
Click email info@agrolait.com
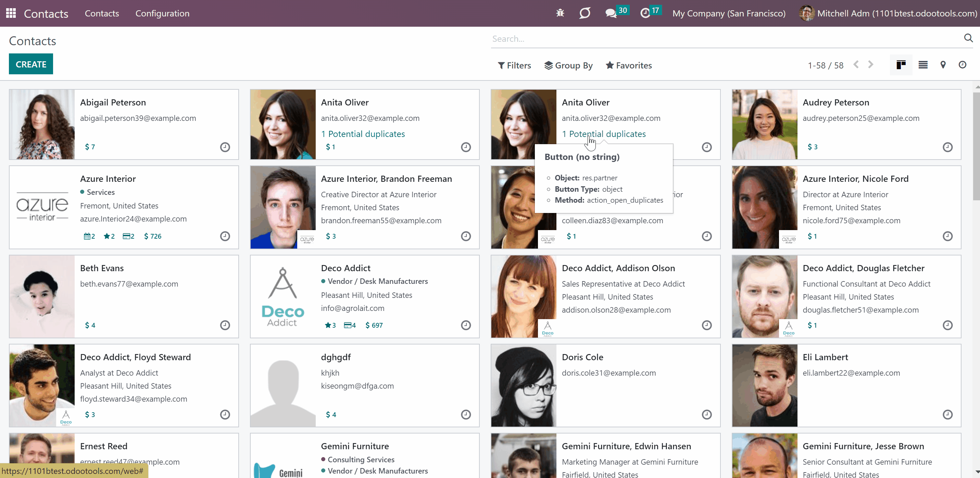coord(353,308)
